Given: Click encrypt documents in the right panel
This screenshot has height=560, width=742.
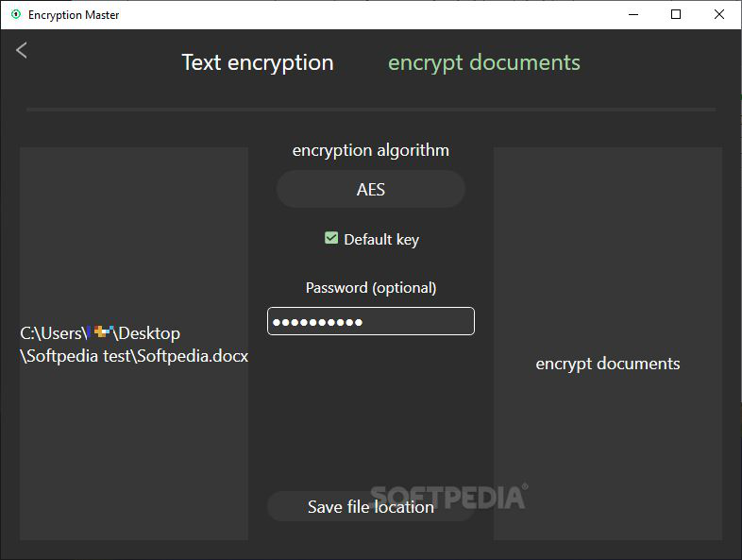Looking at the screenshot, I should pos(608,364).
